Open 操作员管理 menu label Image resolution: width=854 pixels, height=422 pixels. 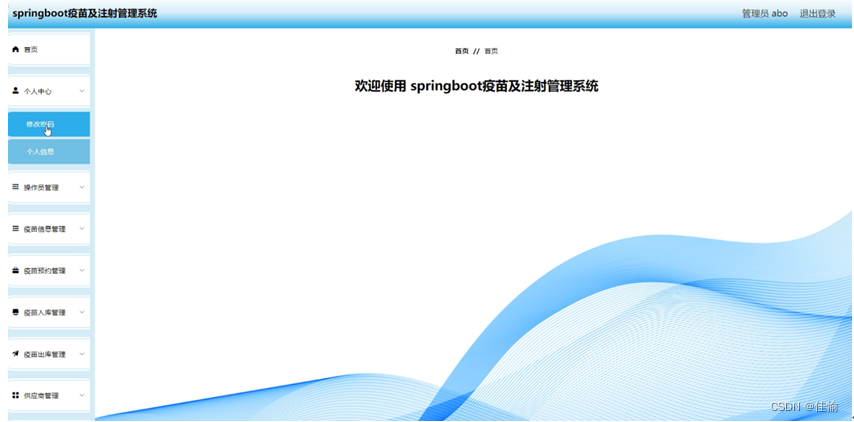pyautogui.click(x=41, y=187)
